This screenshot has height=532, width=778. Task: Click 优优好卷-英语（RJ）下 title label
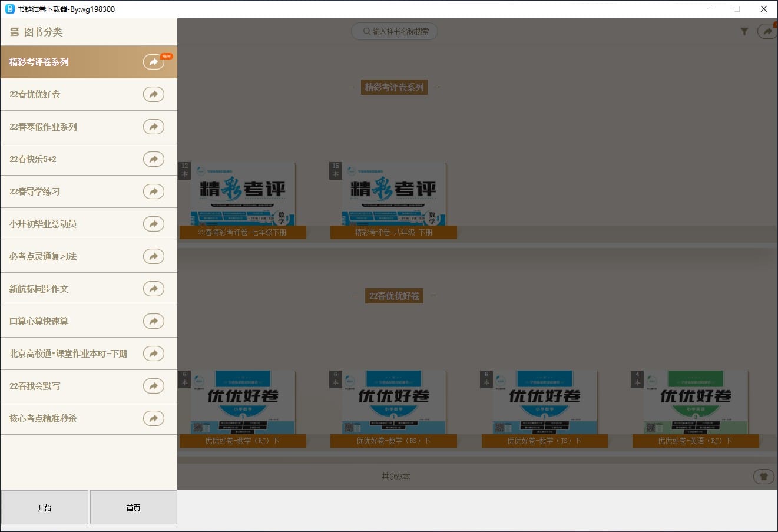pyautogui.click(x=696, y=441)
